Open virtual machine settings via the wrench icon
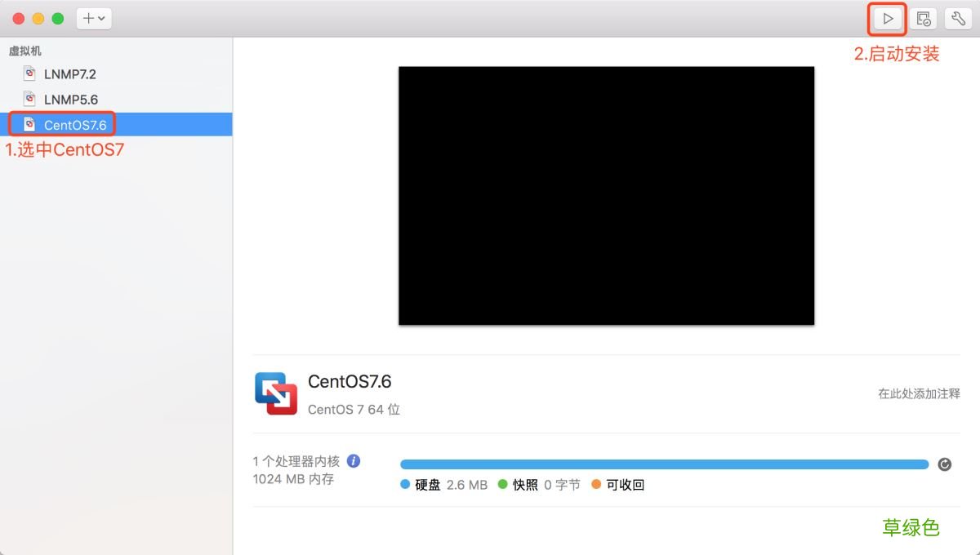Screen dimensions: 980x555 point(958,18)
